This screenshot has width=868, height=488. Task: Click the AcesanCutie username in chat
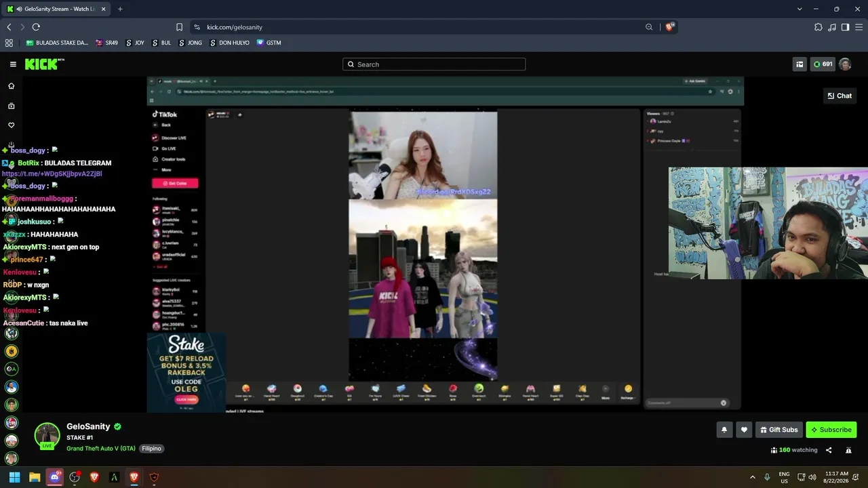pos(24,323)
